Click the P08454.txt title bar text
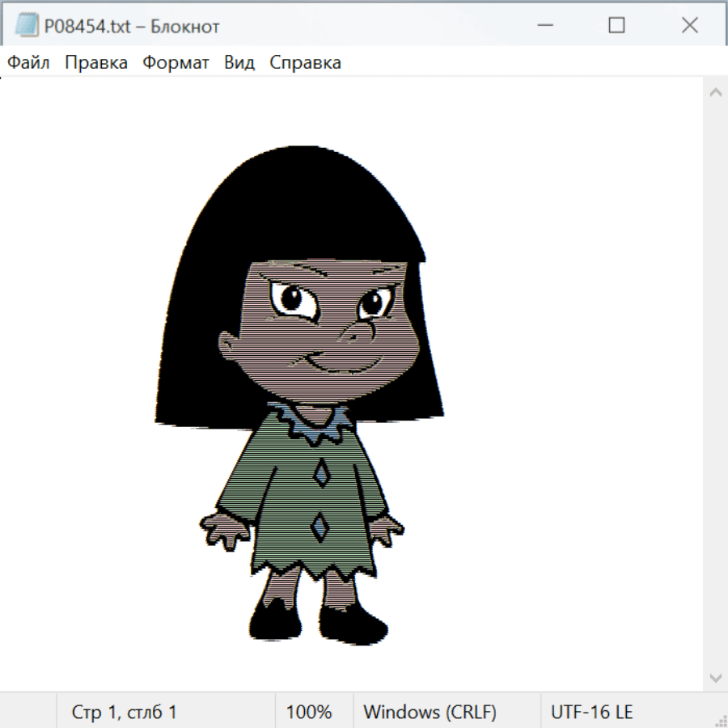The height and width of the screenshot is (728, 728). click(131, 27)
